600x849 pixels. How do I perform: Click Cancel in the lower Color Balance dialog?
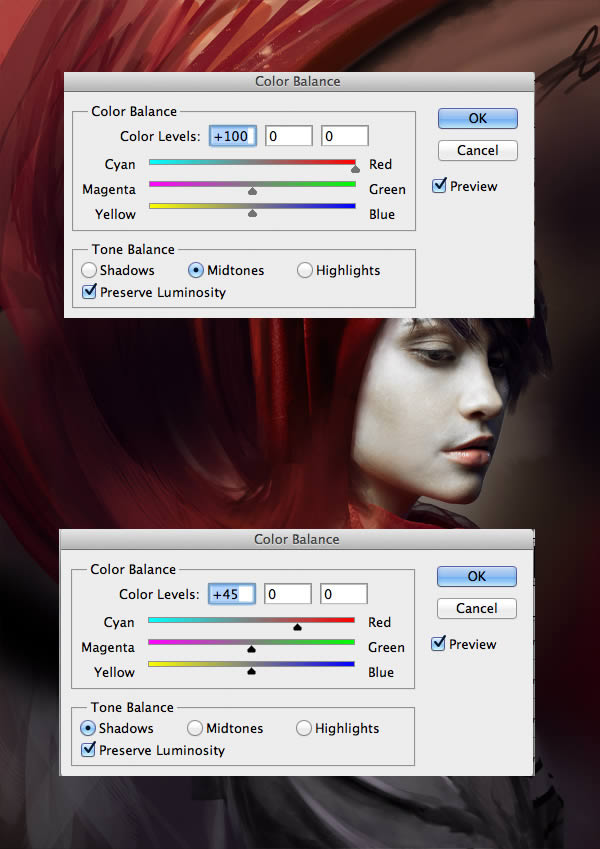coord(477,608)
